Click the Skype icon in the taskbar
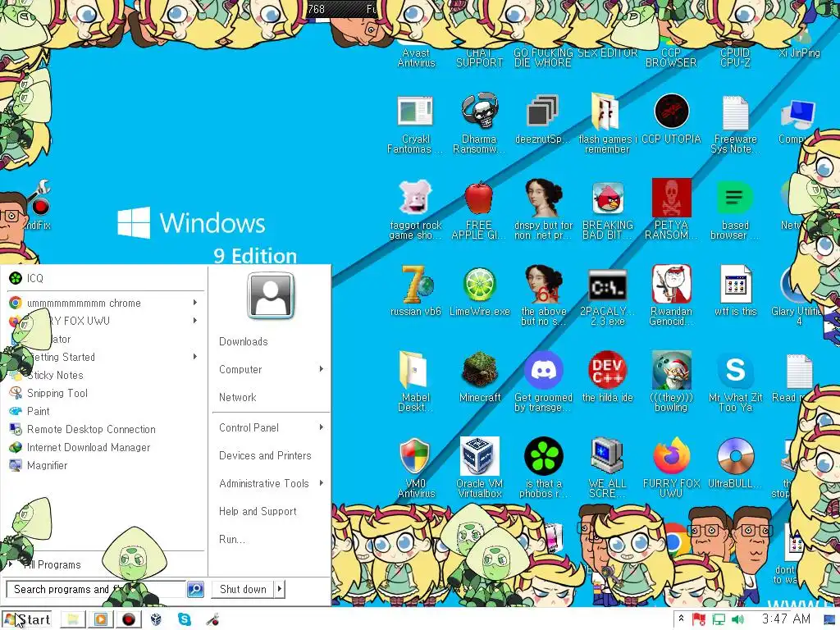Viewport: 840px width, 630px height. click(x=185, y=619)
